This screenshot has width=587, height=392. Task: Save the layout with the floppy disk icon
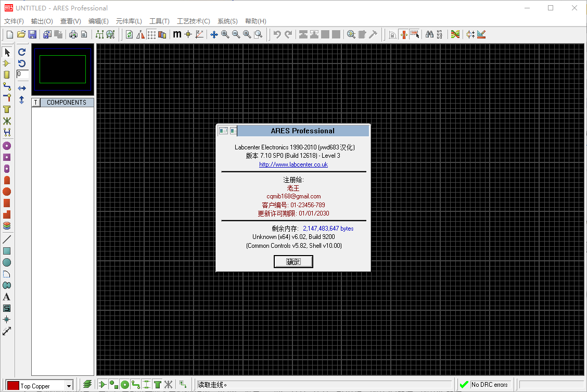[33, 34]
